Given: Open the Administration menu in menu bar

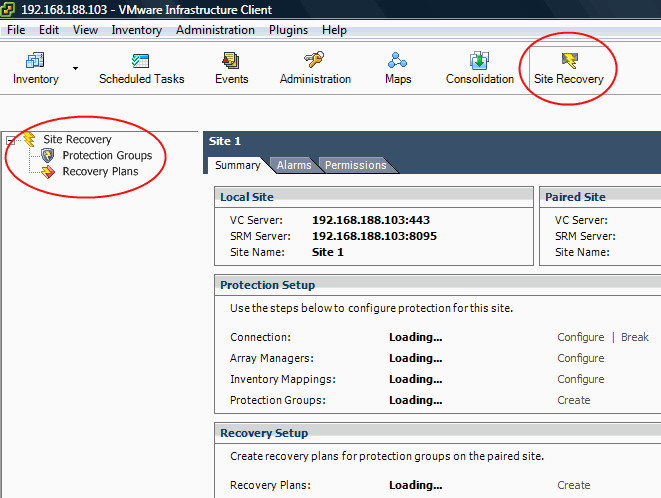Looking at the screenshot, I should [215, 30].
